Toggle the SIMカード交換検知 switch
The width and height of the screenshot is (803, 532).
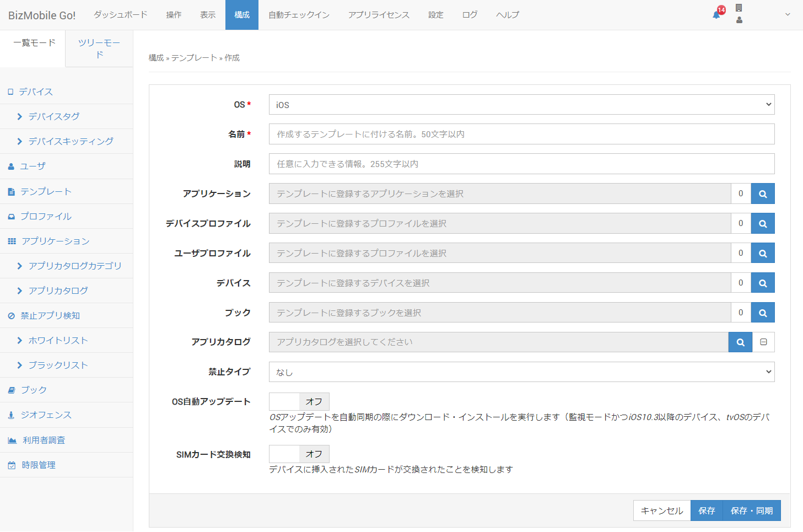299,454
